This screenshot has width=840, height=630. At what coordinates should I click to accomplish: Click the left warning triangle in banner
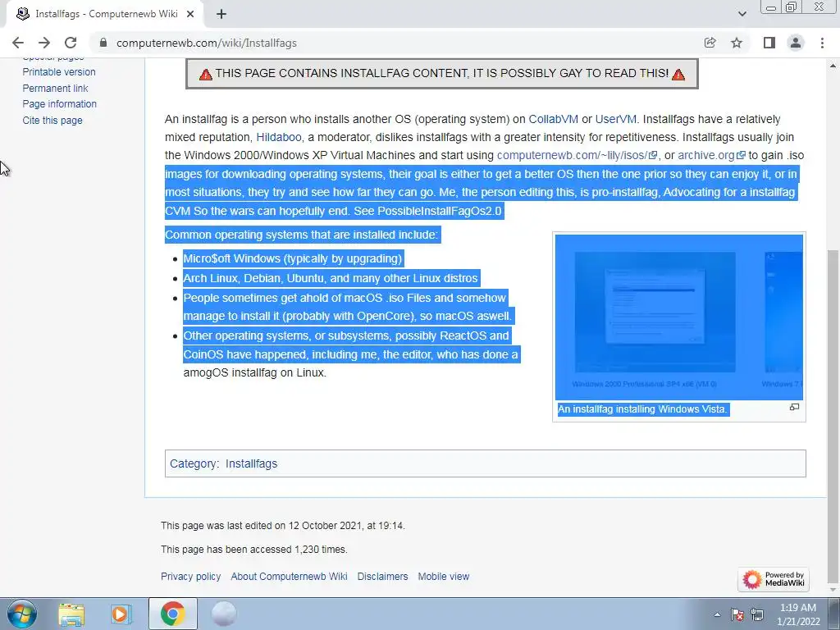(206, 75)
